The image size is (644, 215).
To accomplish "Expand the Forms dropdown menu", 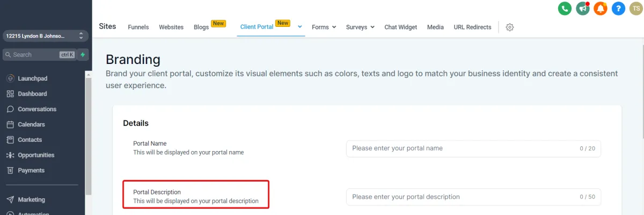I will point(324,27).
